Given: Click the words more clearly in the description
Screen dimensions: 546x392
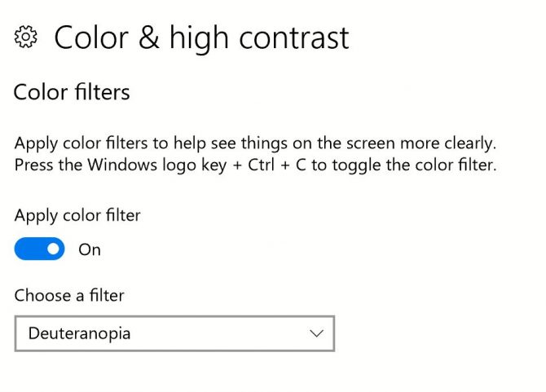Looking at the screenshot, I should pyautogui.click(x=461, y=143).
